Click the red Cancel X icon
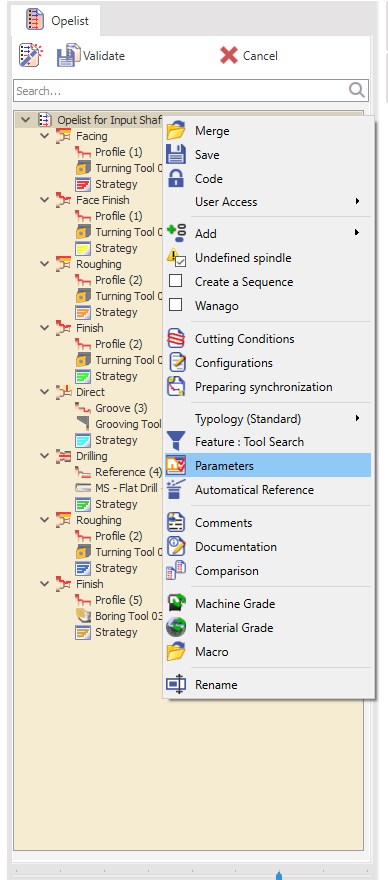 tap(229, 55)
